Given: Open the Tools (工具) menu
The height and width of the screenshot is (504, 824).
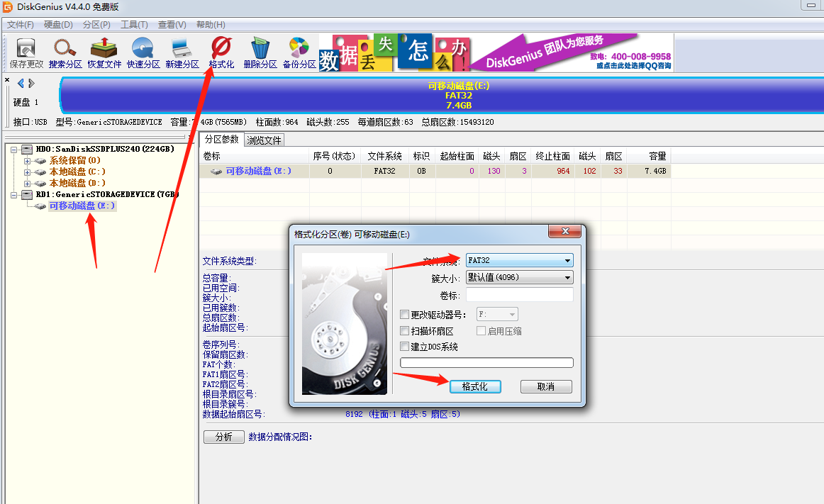Looking at the screenshot, I should coord(134,25).
